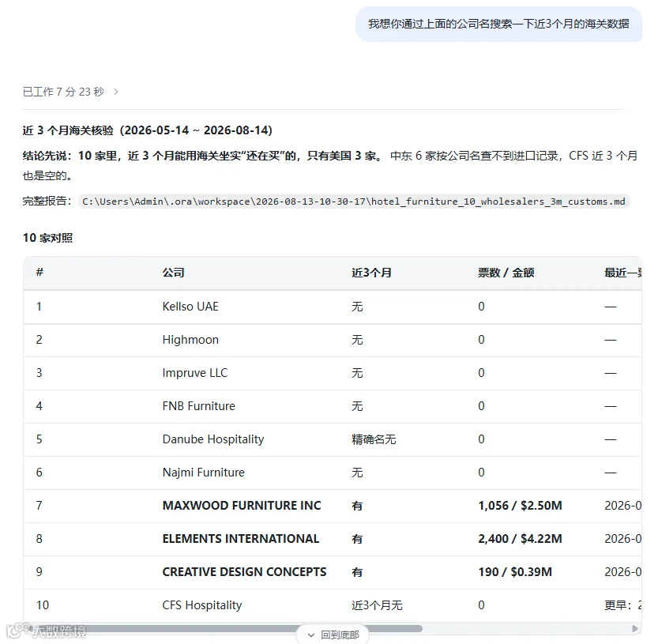Click the '10 家对照' heading
Viewport: 658px width, 644px height.
[48, 238]
